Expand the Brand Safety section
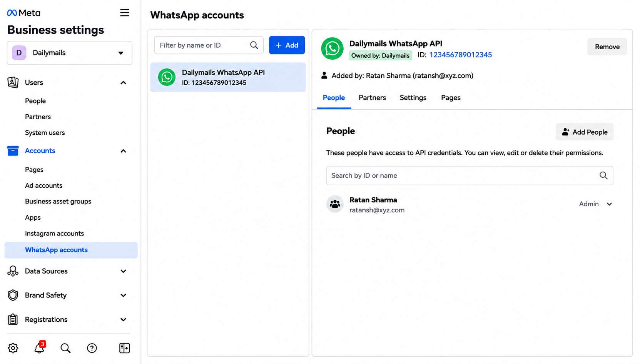Viewport: 640px width, 364px height. (123, 296)
